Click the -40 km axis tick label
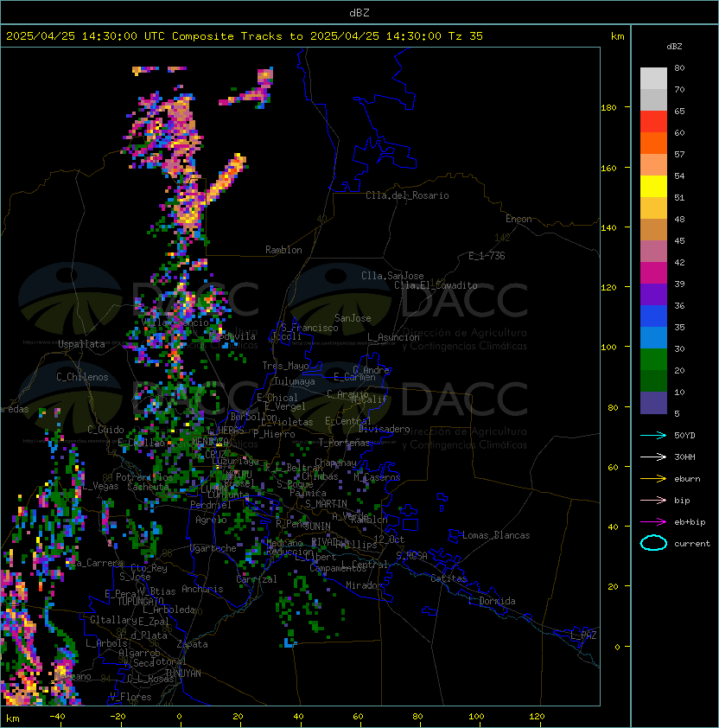Screen dimensions: 719x728 click(x=57, y=717)
